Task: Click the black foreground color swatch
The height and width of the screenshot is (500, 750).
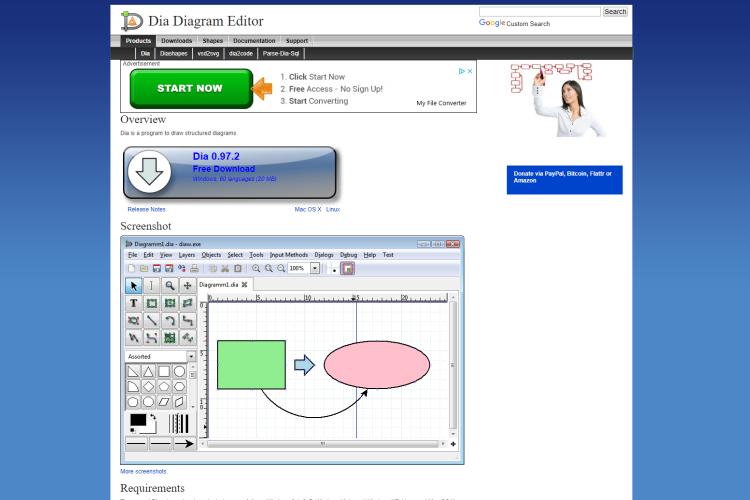Action: tap(138, 420)
